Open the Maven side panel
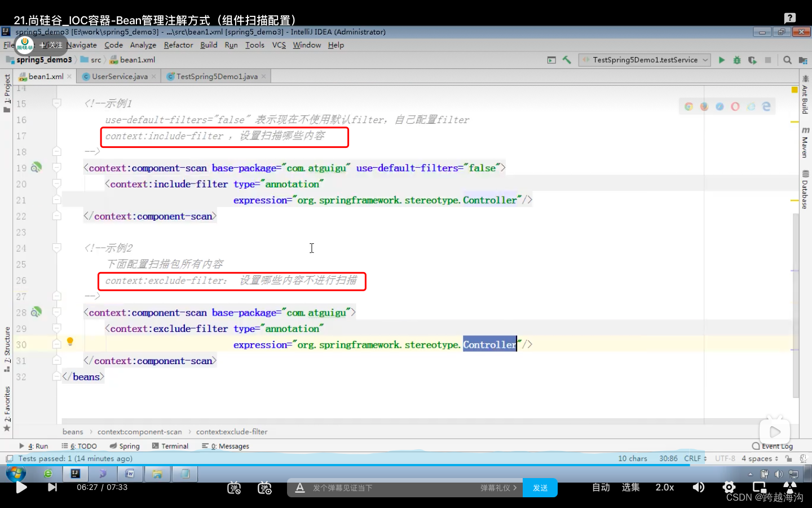 (805, 142)
